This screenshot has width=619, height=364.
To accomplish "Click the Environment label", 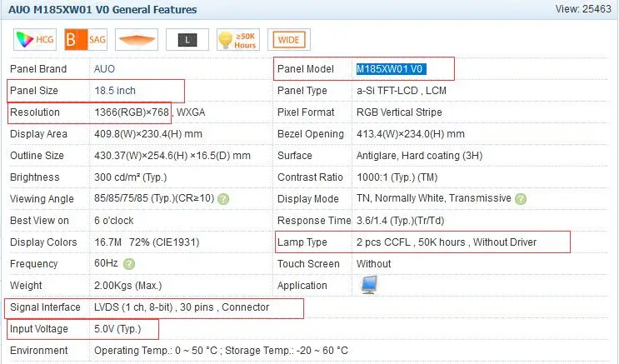I will (x=38, y=351).
